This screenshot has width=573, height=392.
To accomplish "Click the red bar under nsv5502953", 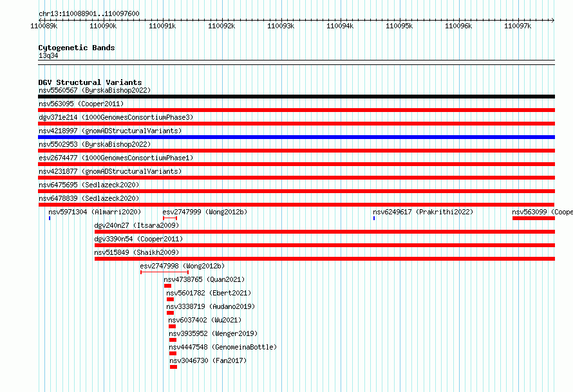I will pyautogui.click(x=296, y=151).
